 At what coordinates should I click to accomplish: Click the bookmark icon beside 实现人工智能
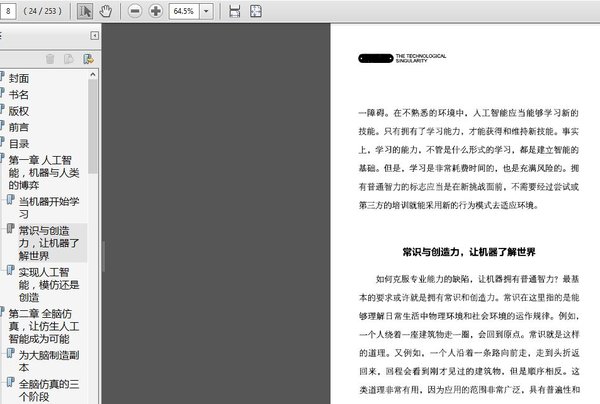[11, 270]
